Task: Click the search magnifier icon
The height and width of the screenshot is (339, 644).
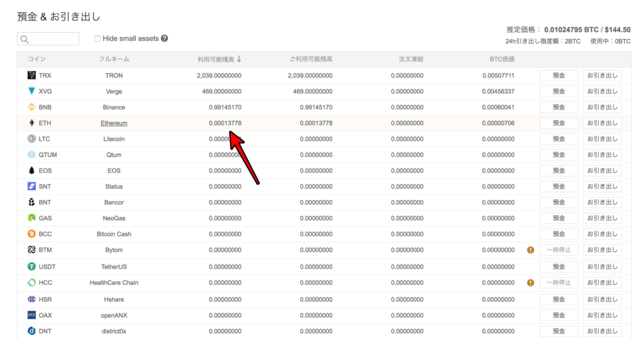Action: (x=25, y=40)
